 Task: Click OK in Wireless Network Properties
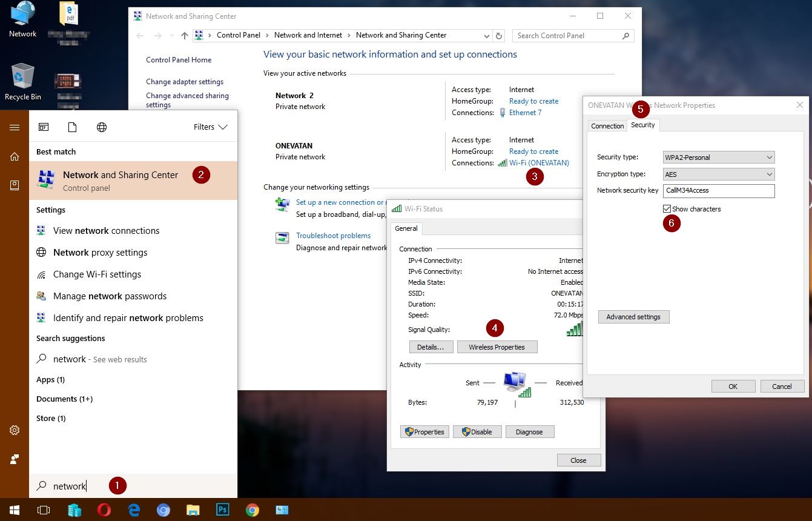(x=733, y=387)
